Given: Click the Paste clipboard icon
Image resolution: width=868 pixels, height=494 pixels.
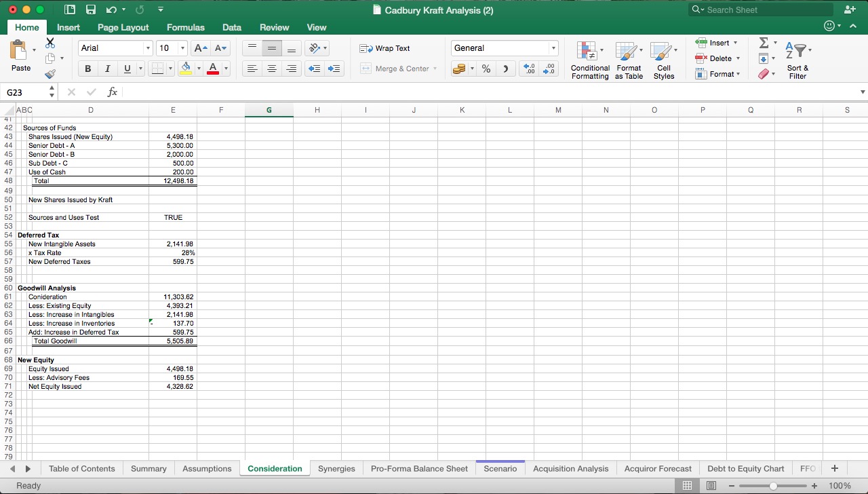Looking at the screenshot, I should click(20, 51).
